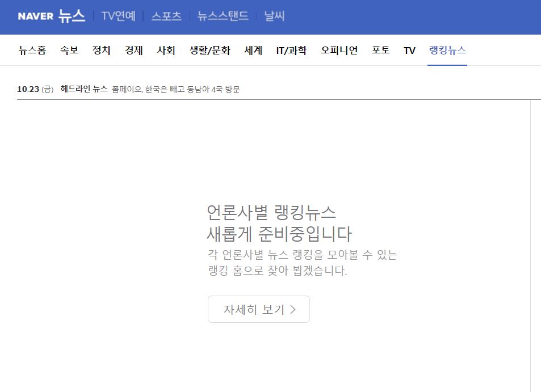Open the 경제 news category
541x392 pixels.
[134, 50]
